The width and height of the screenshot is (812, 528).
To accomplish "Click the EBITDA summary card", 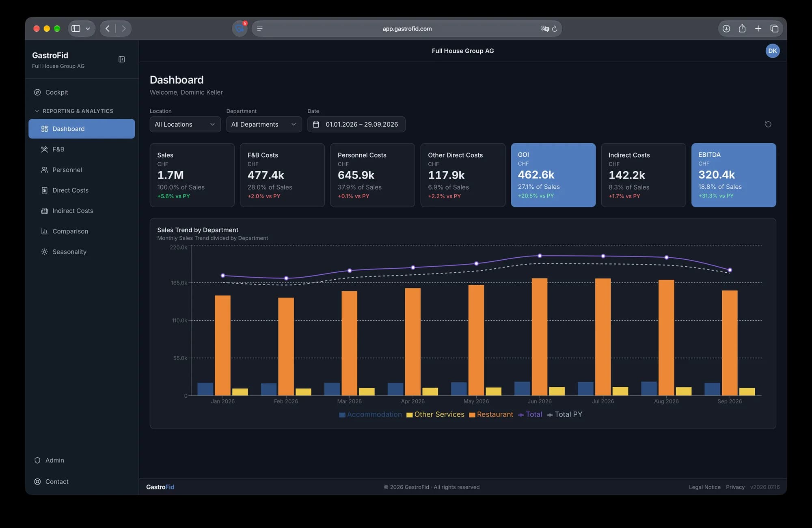I will tap(734, 175).
